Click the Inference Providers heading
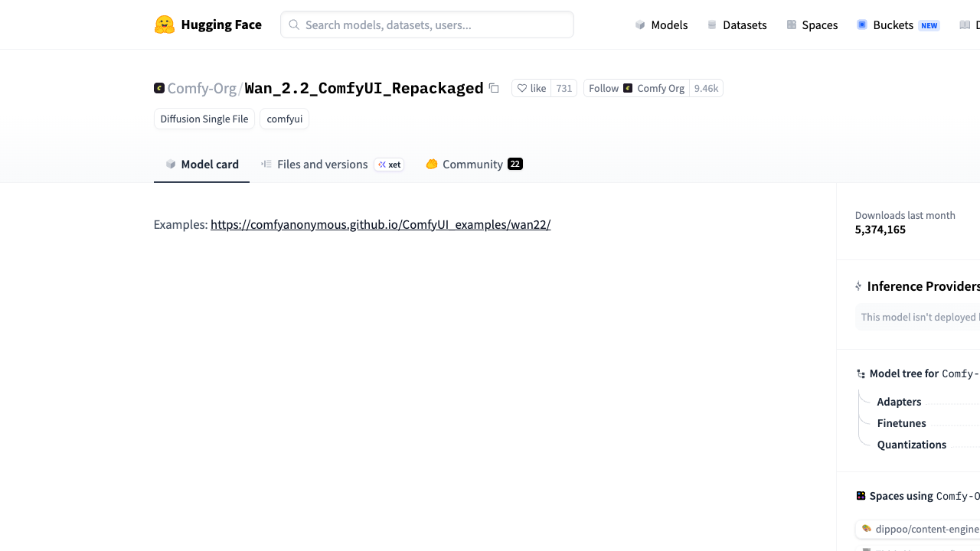This screenshot has height=551, width=980. [923, 286]
